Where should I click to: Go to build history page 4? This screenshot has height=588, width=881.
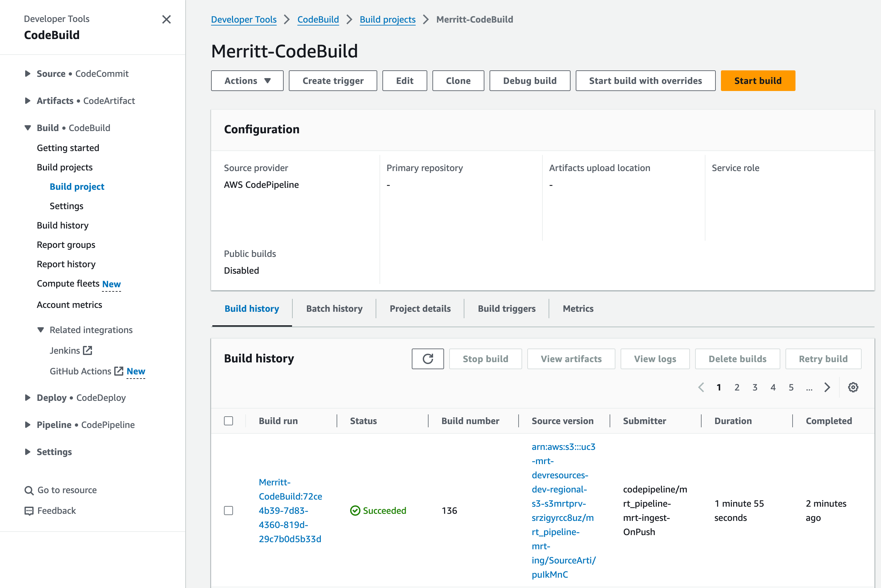click(773, 387)
